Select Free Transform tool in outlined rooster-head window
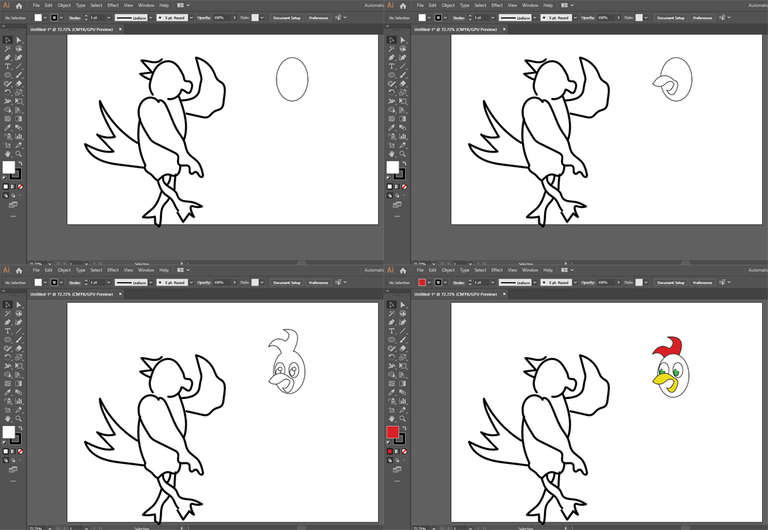This screenshot has height=530, width=768. 19,366
